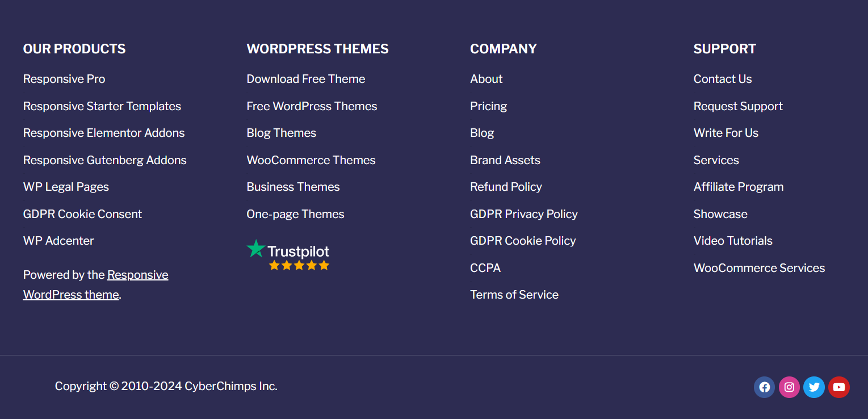Read the Refund Policy
The height and width of the screenshot is (419, 868).
(x=506, y=187)
